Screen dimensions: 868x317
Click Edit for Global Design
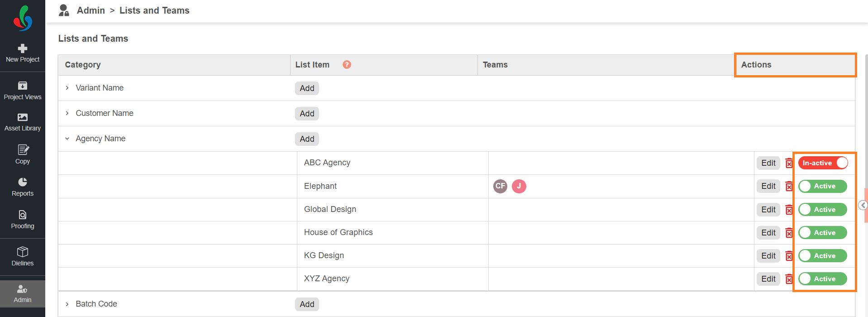(768, 210)
